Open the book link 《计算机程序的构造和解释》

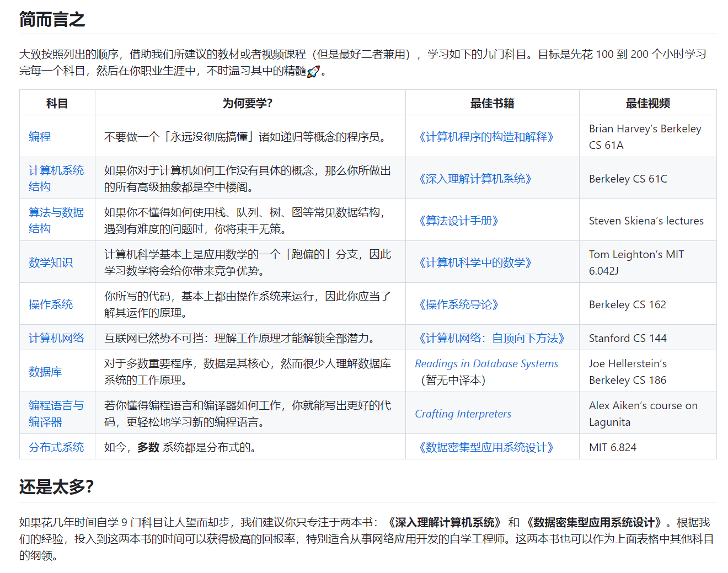pyautogui.click(x=486, y=137)
